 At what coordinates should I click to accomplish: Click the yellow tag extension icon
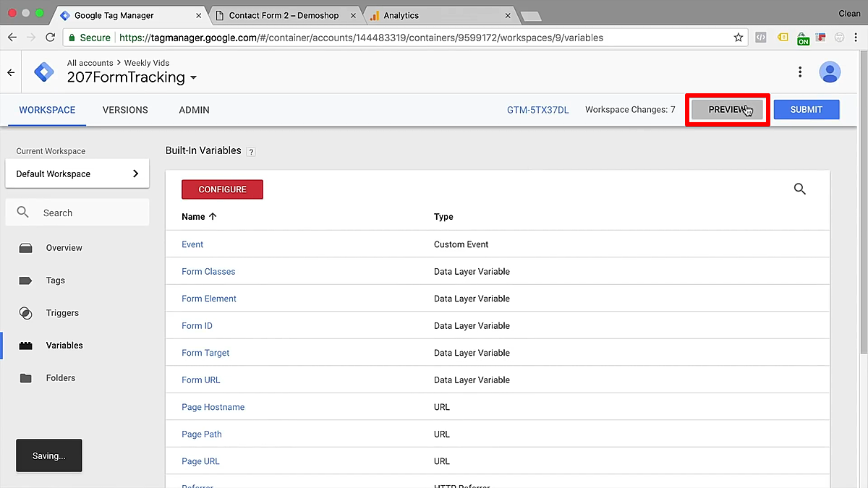tap(783, 38)
